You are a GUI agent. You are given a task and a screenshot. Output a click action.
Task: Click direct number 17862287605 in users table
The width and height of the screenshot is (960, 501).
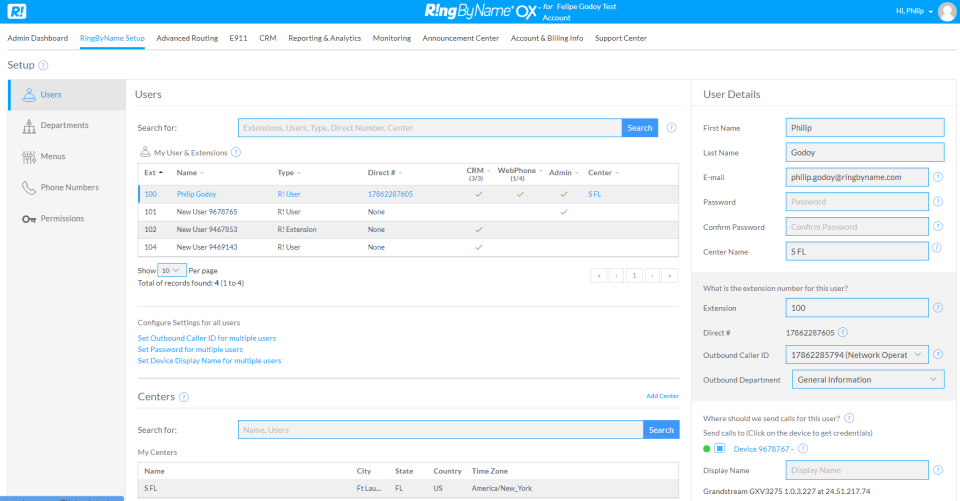pyautogui.click(x=390, y=194)
